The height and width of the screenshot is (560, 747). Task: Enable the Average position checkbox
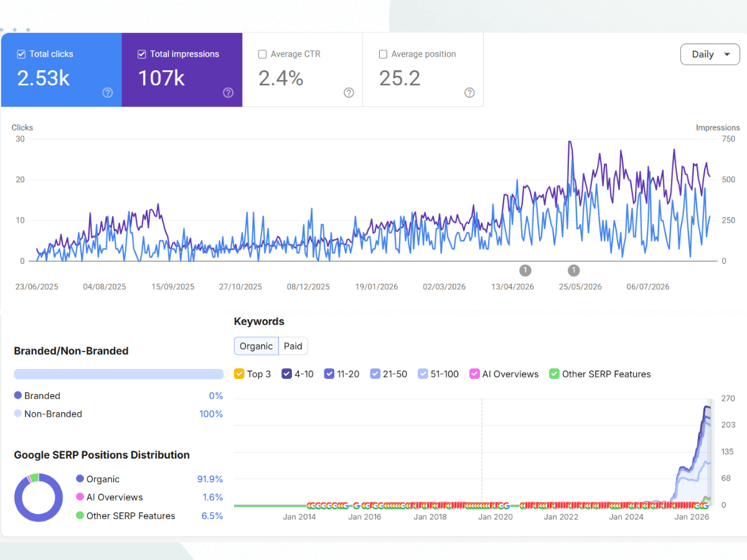point(383,54)
